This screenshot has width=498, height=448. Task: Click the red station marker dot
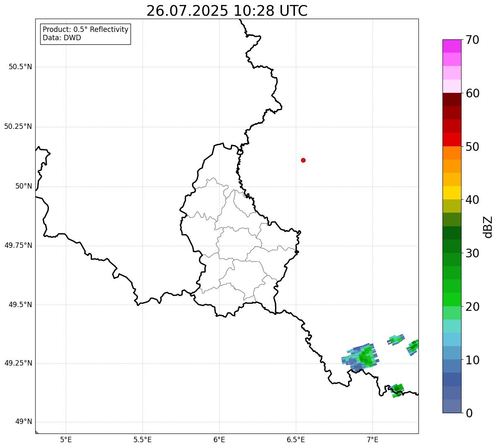point(303,160)
